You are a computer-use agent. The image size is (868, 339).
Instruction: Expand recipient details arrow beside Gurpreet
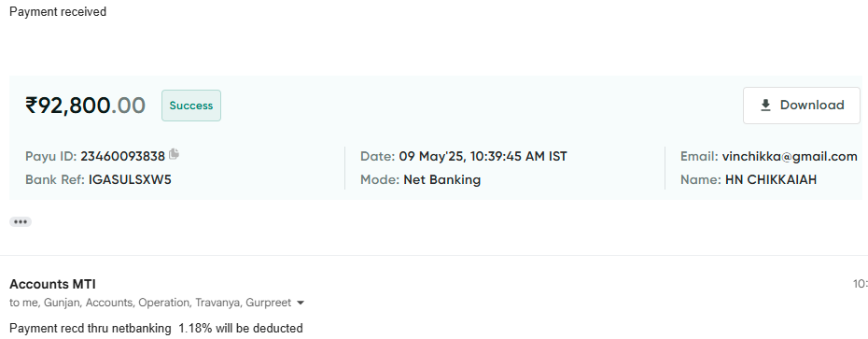pyautogui.click(x=301, y=303)
